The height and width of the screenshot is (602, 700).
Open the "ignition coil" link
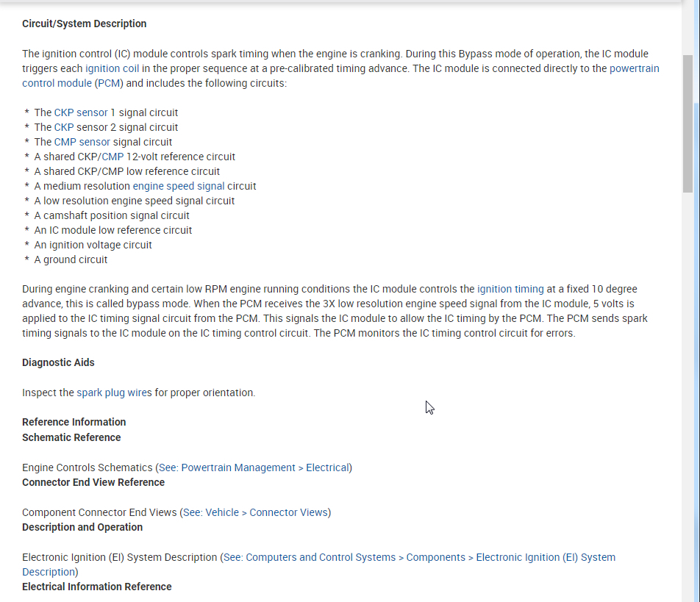pyautogui.click(x=113, y=68)
